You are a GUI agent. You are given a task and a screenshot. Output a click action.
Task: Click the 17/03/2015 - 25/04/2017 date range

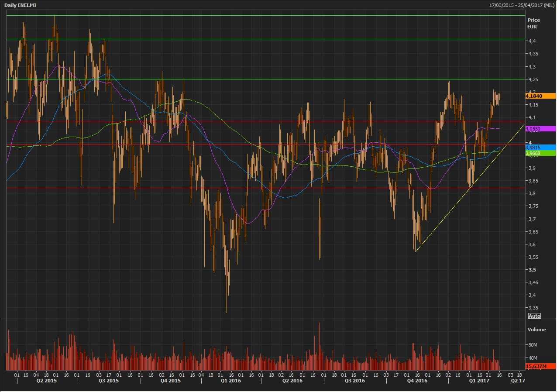pos(522,5)
